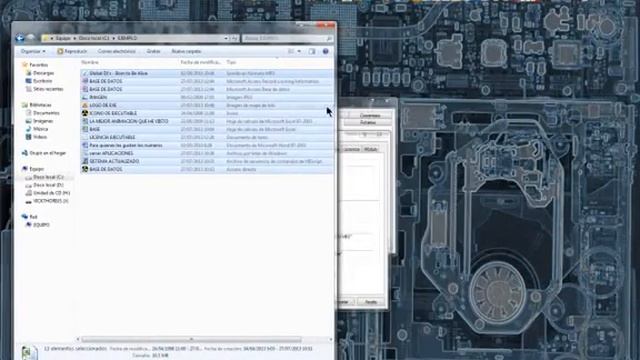
Task: Click EJEMPLO in the address breadcrumb
Action: coord(127,38)
